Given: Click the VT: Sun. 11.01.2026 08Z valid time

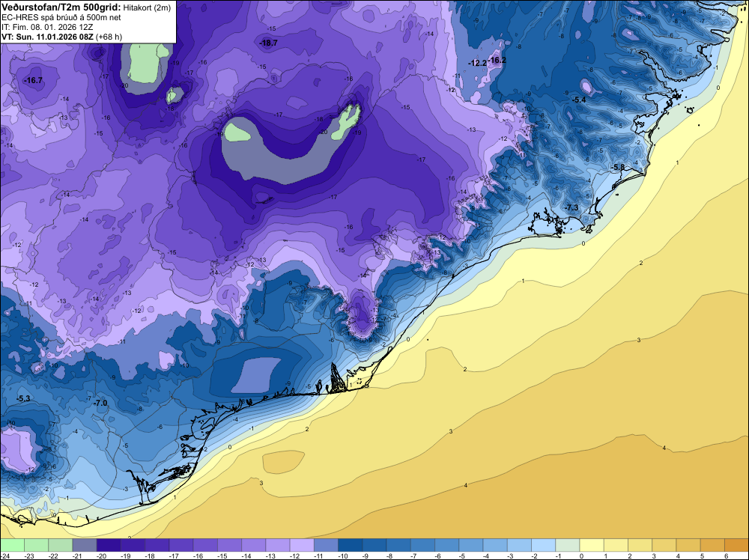Looking at the screenshot, I should (x=48, y=37).
